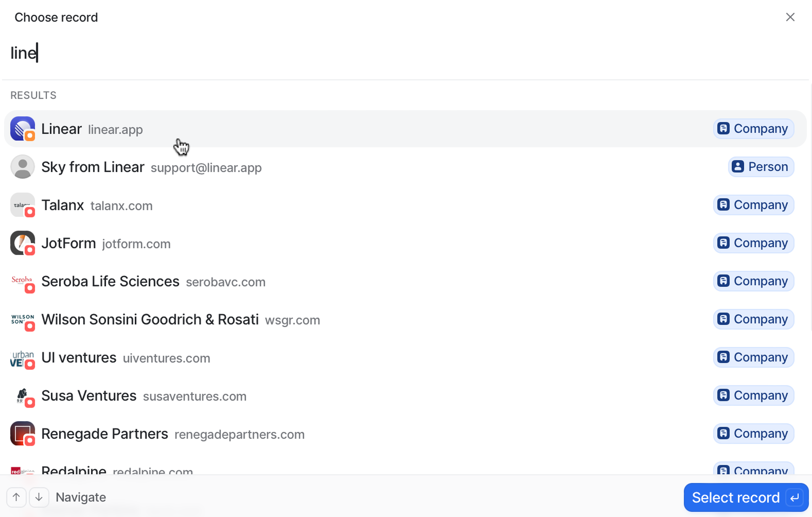Click the Company tag on Linear row

click(x=753, y=129)
